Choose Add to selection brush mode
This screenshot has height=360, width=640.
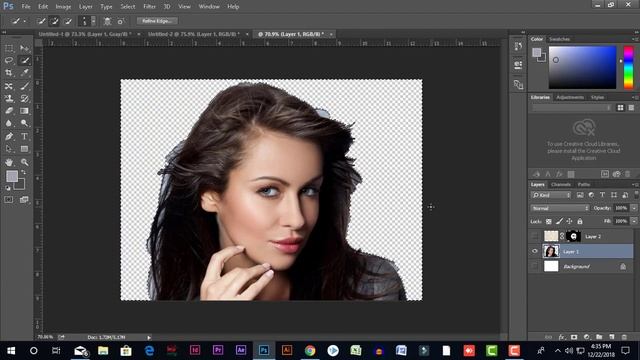pyautogui.click(x=54, y=21)
